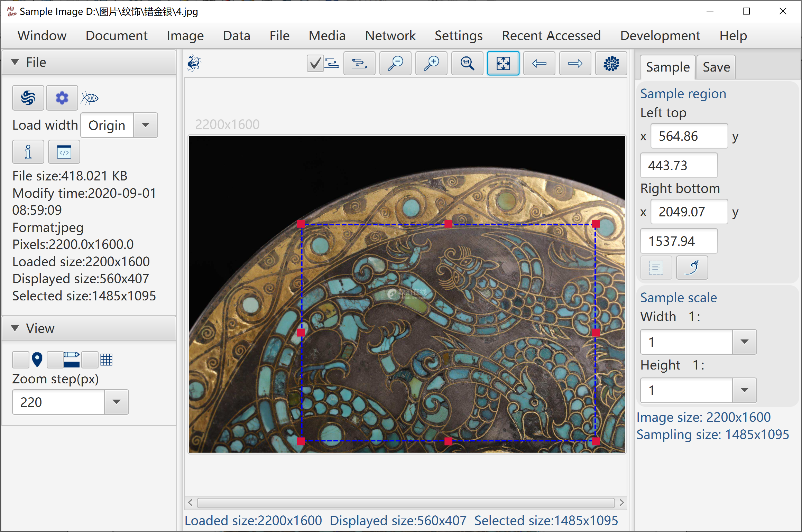The height and width of the screenshot is (532, 802).
Task: Open the Network menu
Action: [390, 36]
